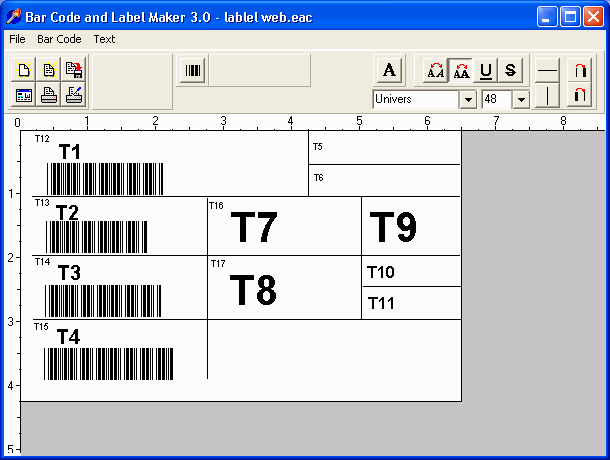Save the label to disk

click(x=73, y=70)
